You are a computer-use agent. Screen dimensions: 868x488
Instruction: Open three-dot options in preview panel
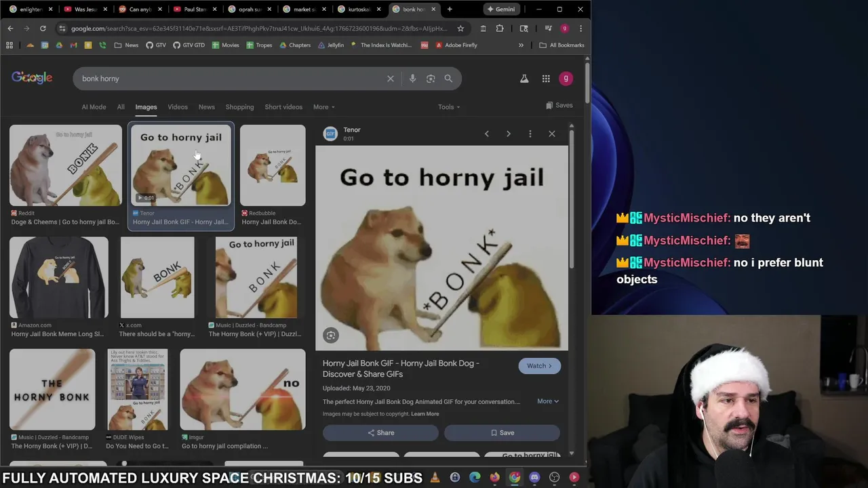(530, 134)
